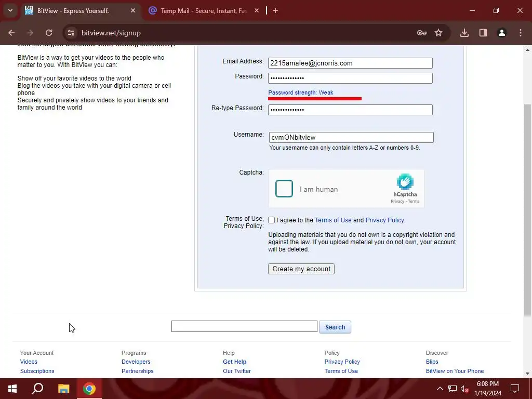Reload the bitview.net page

coord(49,33)
